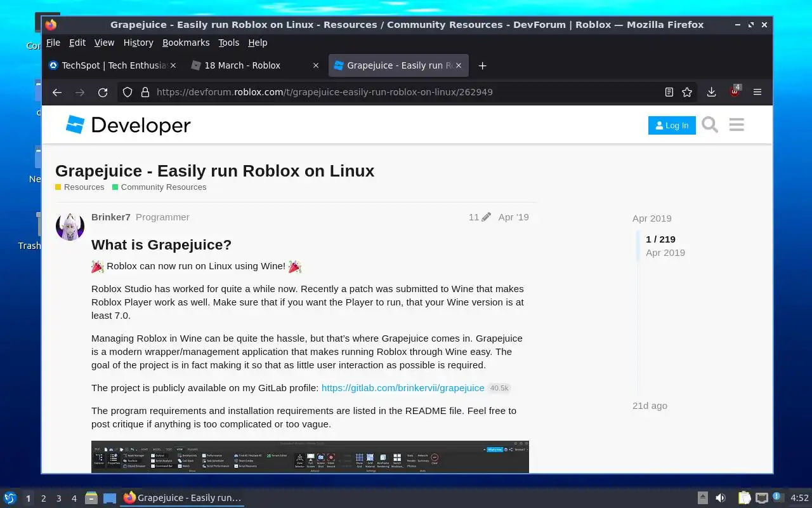Go to the Roblox Developer logo home
The image size is (812, 508).
click(x=128, y=125)
